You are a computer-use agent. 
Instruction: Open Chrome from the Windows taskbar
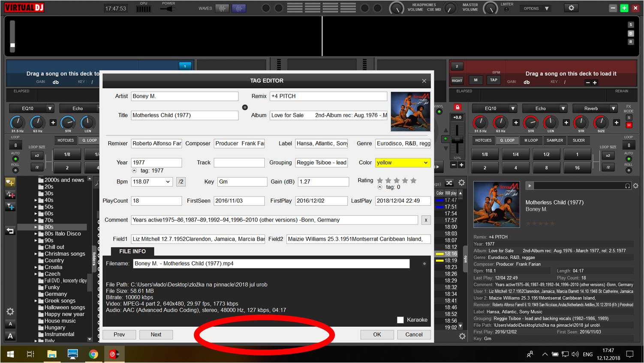pos(93,354)
